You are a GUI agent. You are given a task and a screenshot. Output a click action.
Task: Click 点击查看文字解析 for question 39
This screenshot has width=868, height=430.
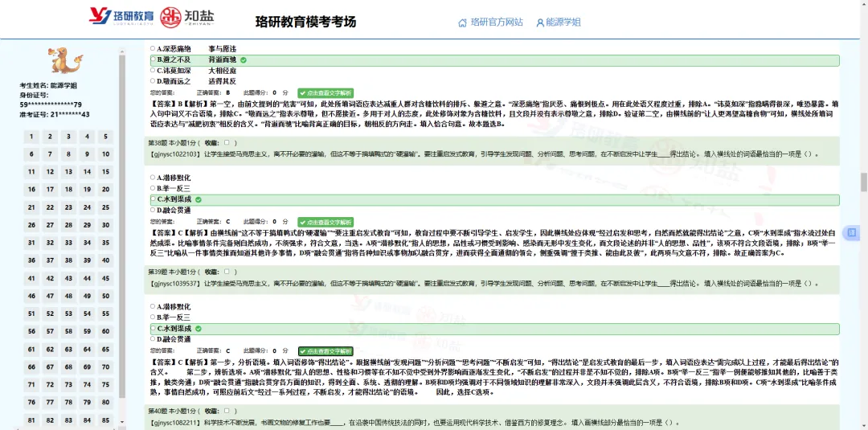(x=325, y=351)
